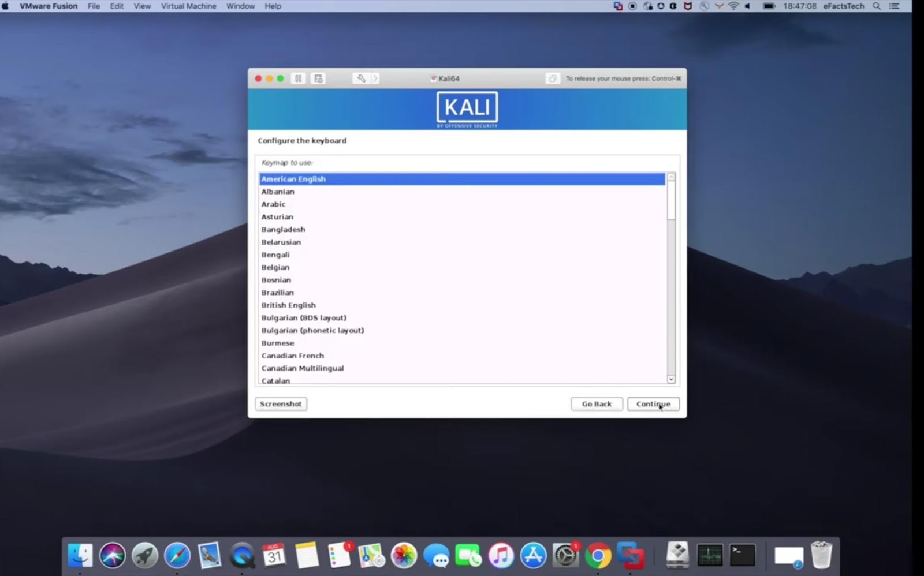The image size is (924, 576).
Task: Open Activity Monitor in the Dock
Action: coord(710,556)
